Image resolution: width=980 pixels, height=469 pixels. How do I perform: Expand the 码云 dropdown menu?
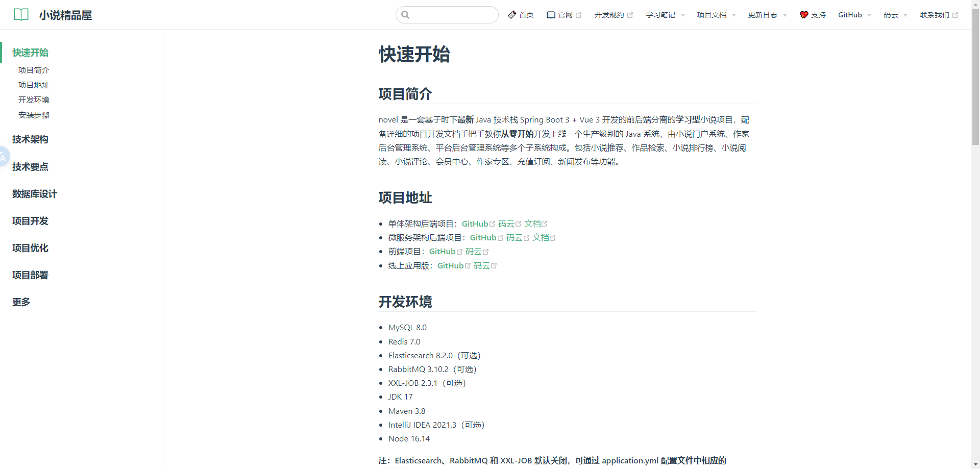point(891,15)
